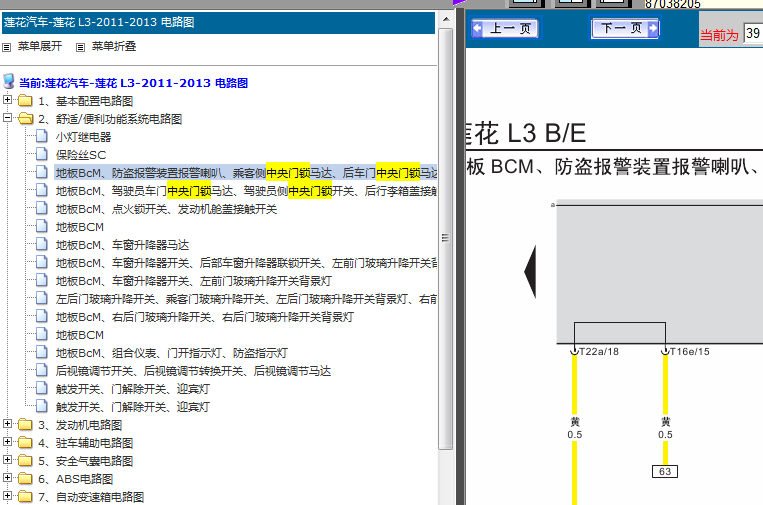763x505 pixels.
Task: Open the 当前:莲花汽车-莲花 L3-2011-2013 电路图 link
Action: 133,83
